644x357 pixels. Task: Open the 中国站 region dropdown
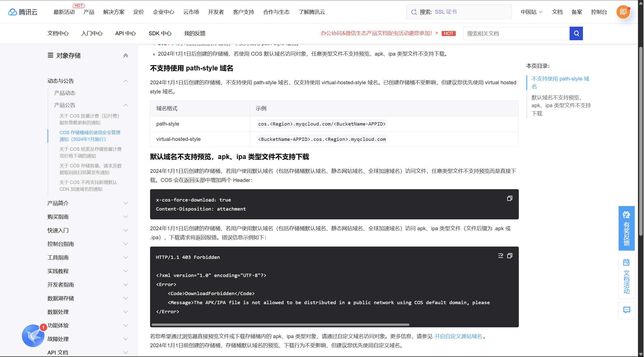tap(531, 12)
